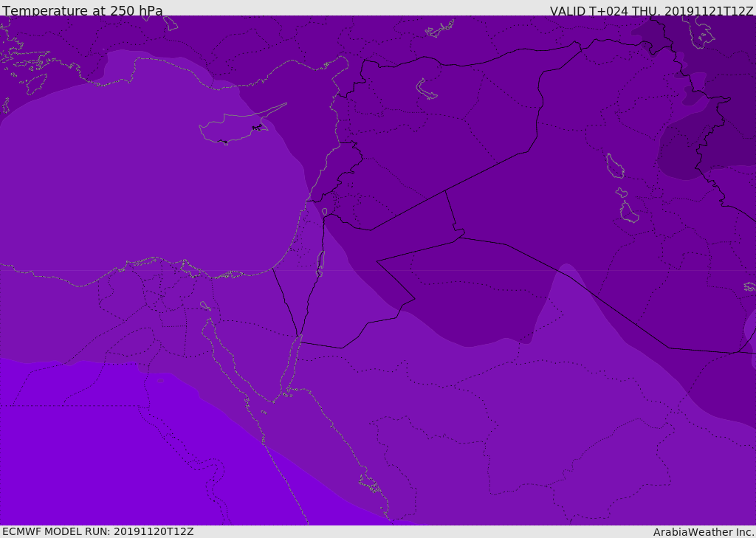Screen dimensions: 756x538
Task: Click the Sea of Galilee outline
Action: (325, 212)
